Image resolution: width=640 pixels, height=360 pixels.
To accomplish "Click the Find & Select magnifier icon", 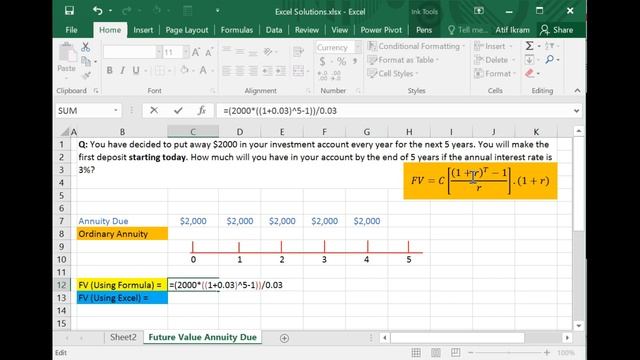I will (550, 60).
